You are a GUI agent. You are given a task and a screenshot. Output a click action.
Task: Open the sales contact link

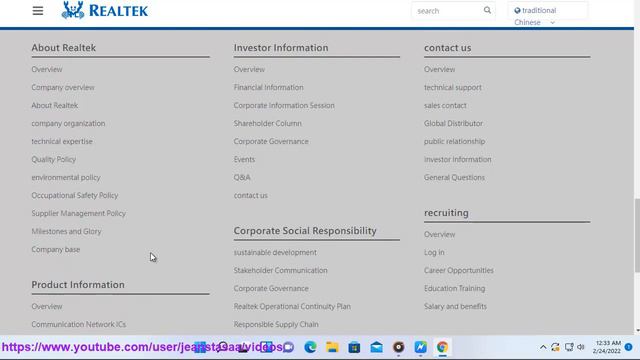coord(445,105)
